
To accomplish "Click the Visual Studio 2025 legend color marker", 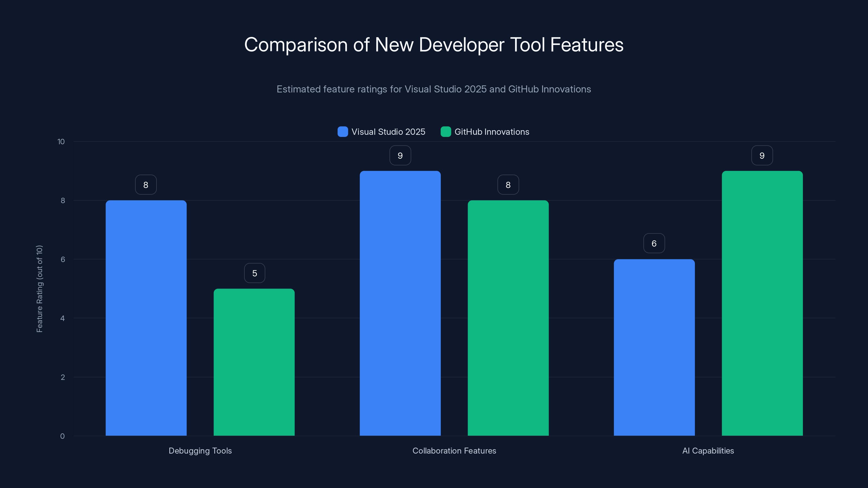I will pyautogui.click(x=343, y=132).
